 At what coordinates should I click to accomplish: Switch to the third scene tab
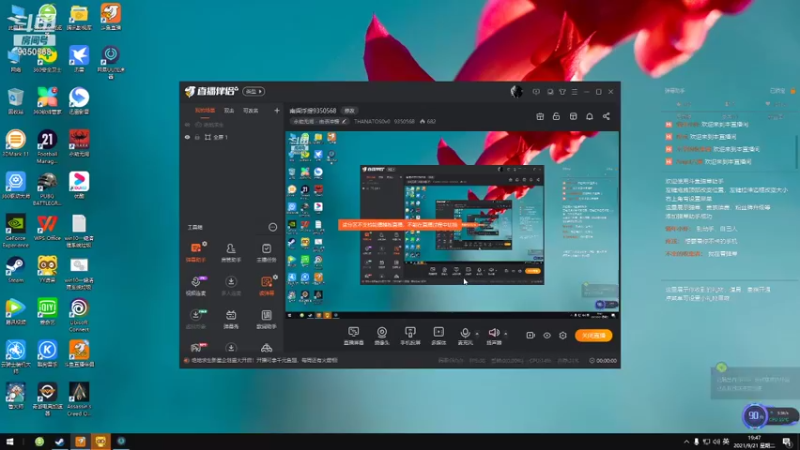tap(250, 110)
